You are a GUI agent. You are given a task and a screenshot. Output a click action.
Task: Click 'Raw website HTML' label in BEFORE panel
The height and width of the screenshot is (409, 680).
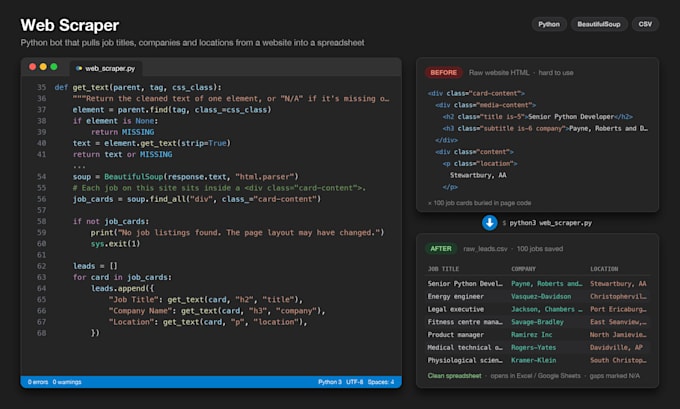[x=499, y=72]
